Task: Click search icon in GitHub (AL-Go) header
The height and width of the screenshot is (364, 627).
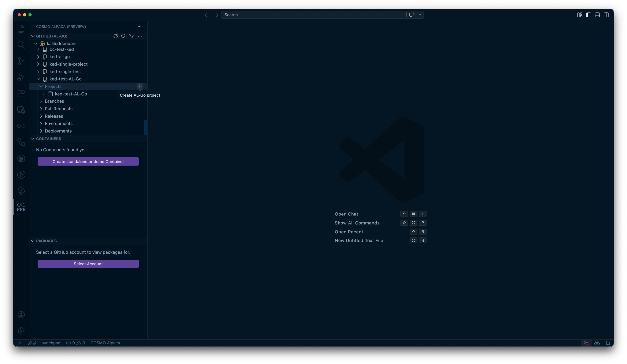Action: 123,36
